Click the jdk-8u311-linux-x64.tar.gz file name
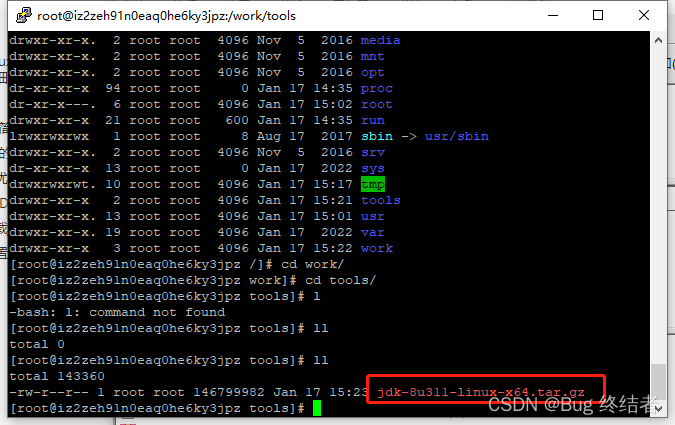 (x=481, y=392)
